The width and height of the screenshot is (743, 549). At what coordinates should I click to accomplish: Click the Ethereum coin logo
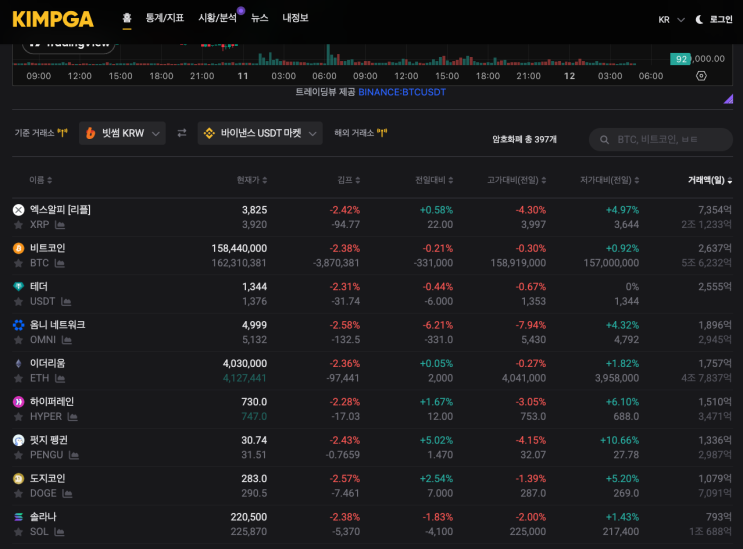[18, 363]
